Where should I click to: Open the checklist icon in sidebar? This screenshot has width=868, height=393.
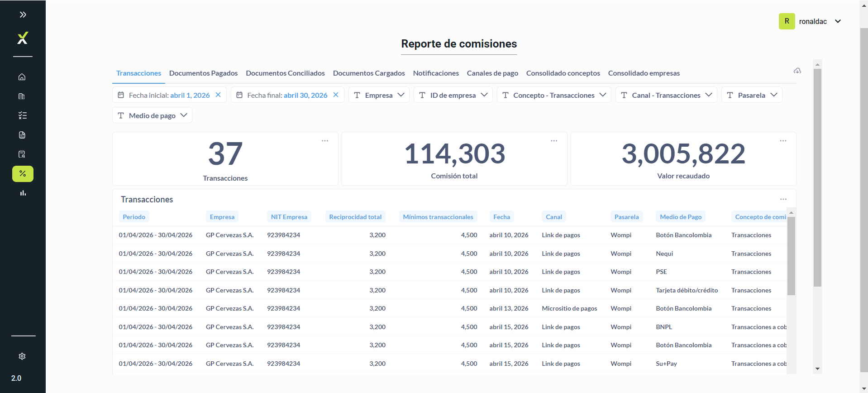[23, 115]
